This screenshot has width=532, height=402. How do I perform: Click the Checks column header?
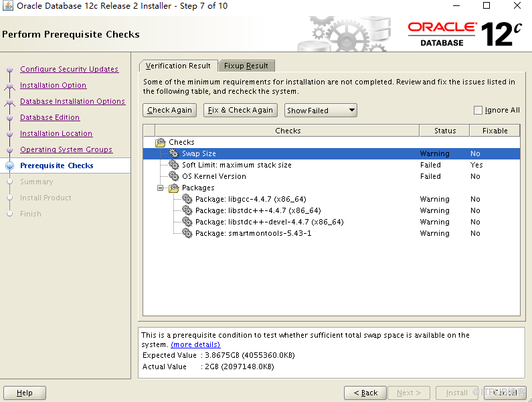click(x=287, y=131)
